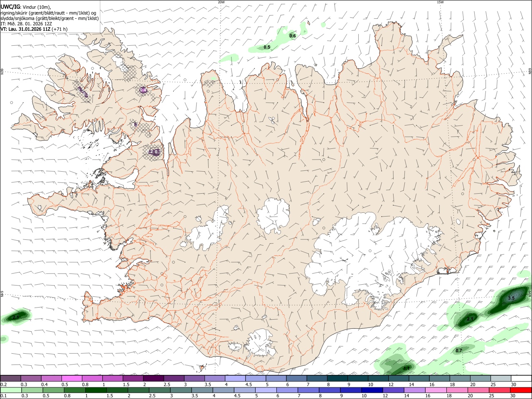Click the 1.1 precipitation value near bottom edge
The width and height of the screenshot is (532, 399).
point(406,368)
